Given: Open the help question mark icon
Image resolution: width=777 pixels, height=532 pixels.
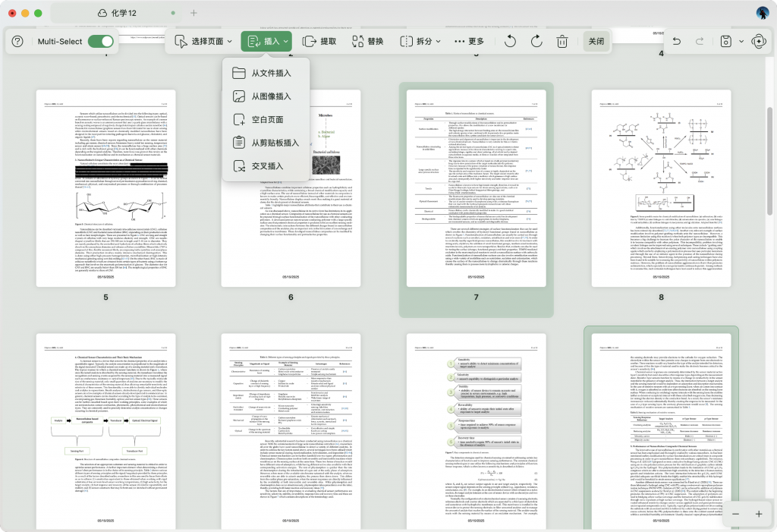Looking at the screenshot, I should coord(17,42).
